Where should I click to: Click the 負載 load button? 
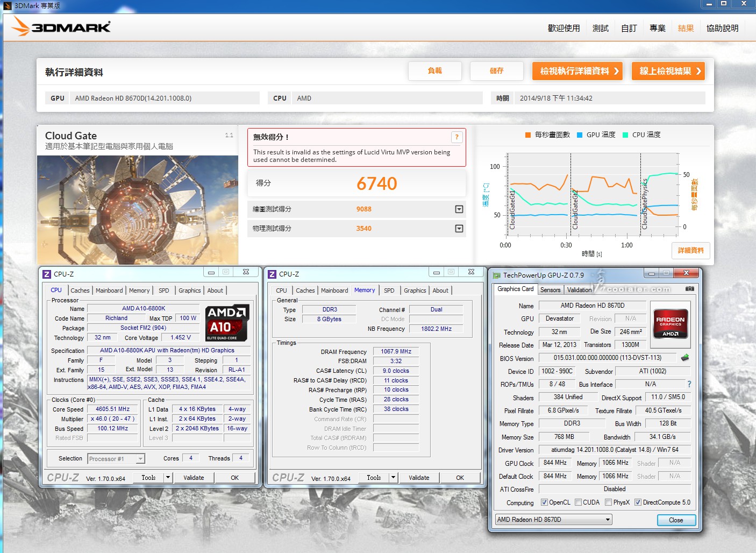(x=434, y=71)
